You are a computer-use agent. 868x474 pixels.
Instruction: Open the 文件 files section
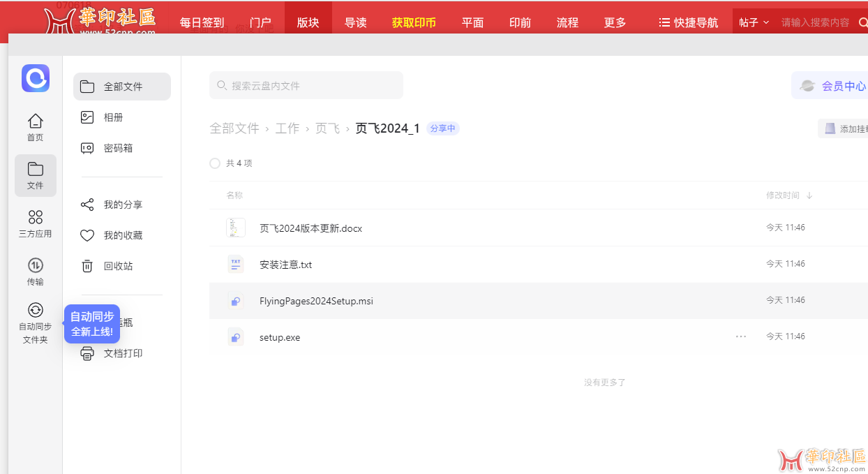point(36,175)
